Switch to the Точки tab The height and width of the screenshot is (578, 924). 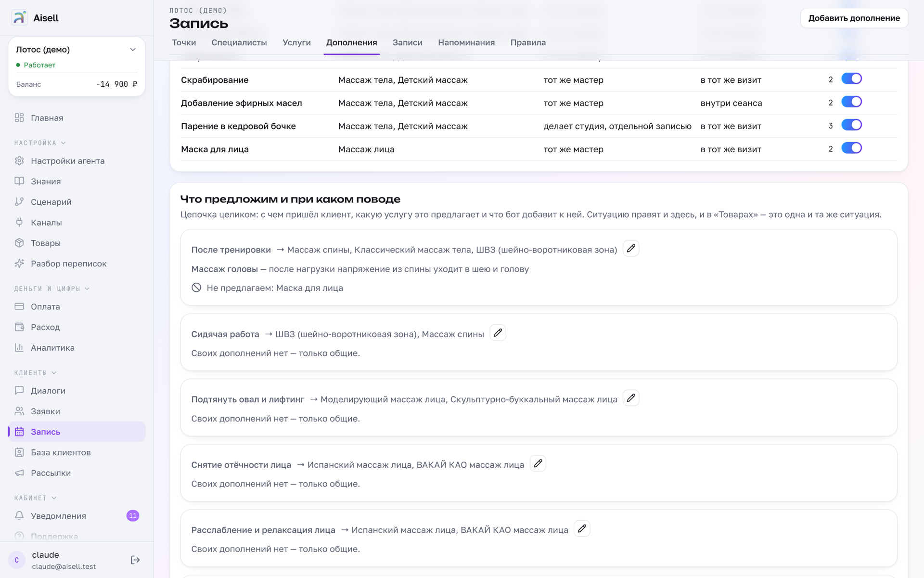[x=184, y=42]
